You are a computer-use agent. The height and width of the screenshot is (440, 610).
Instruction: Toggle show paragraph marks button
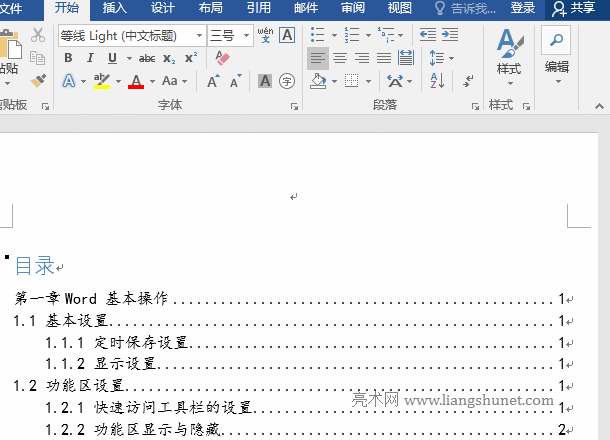(x=468, y=81)
